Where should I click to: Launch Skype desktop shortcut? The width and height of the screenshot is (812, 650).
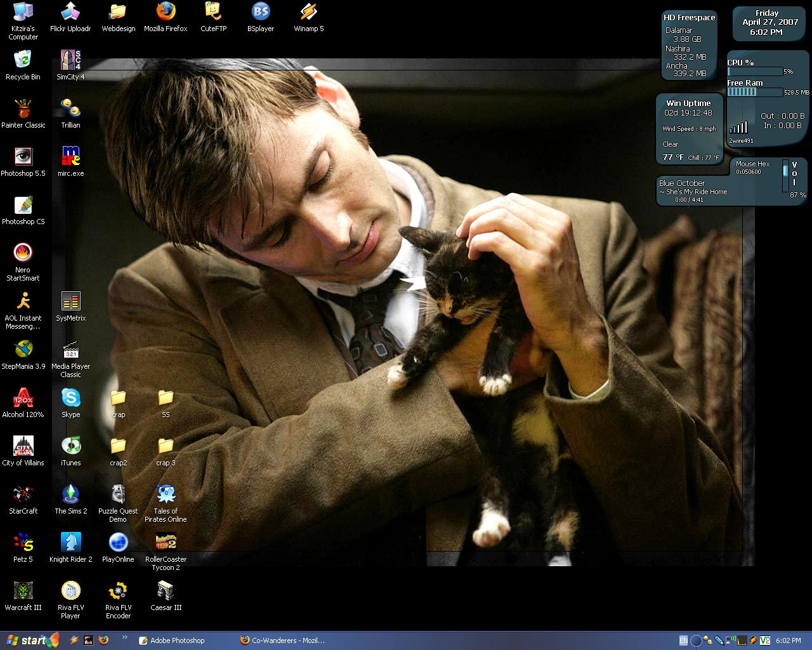click(70, 402)
